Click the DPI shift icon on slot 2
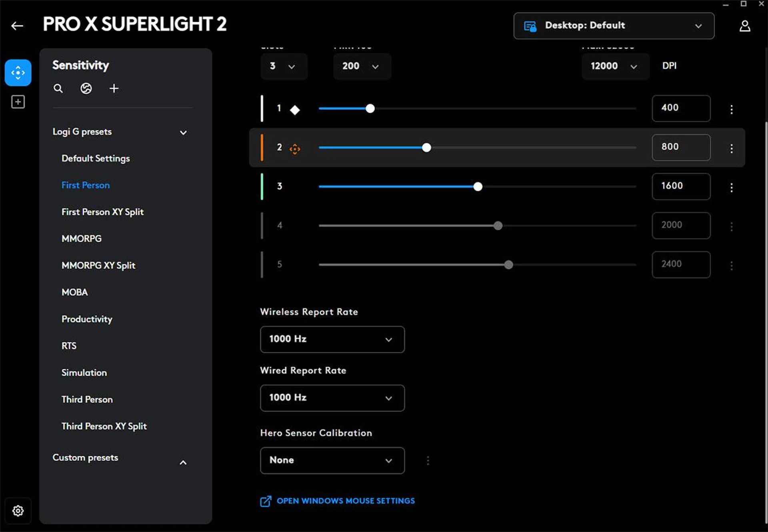This screenshot has width=768, height=532. (295, 149)
